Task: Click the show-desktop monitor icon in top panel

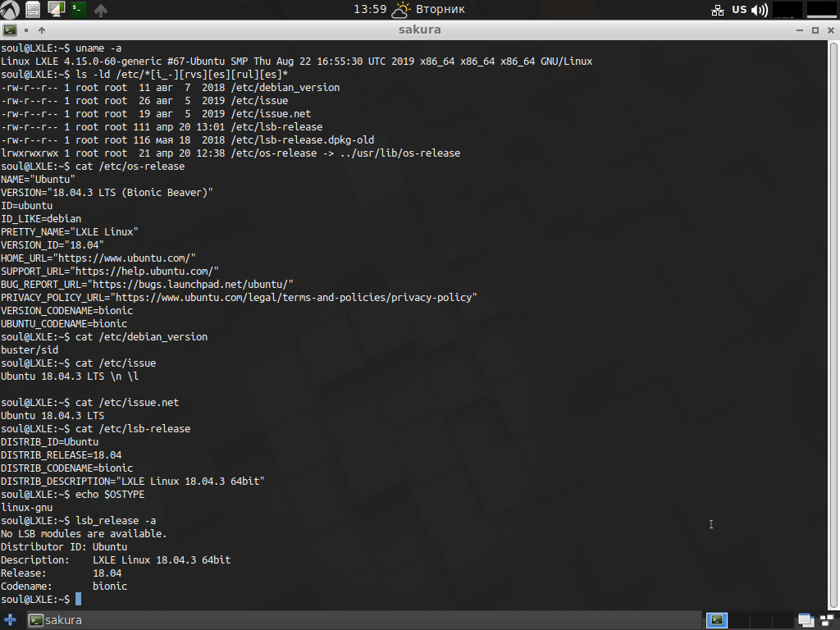Action: click(x=56, y=9)
